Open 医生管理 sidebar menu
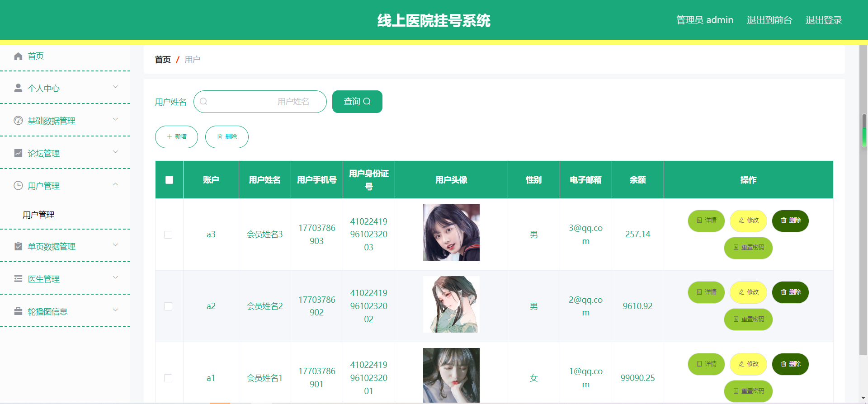This screenshot has height=404, width=868. point(65,279)
